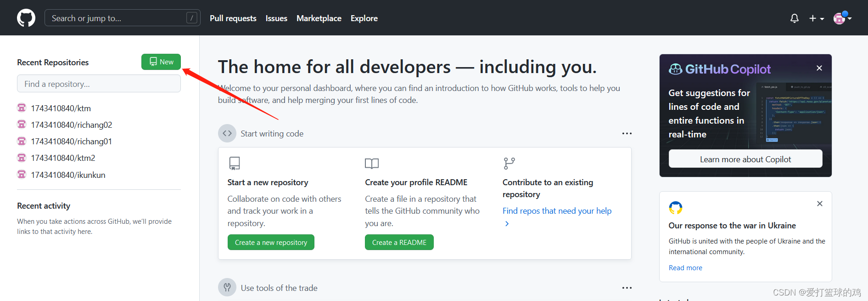
Task: Click Learn more about Copilot
Action: (x=745, y=159)
